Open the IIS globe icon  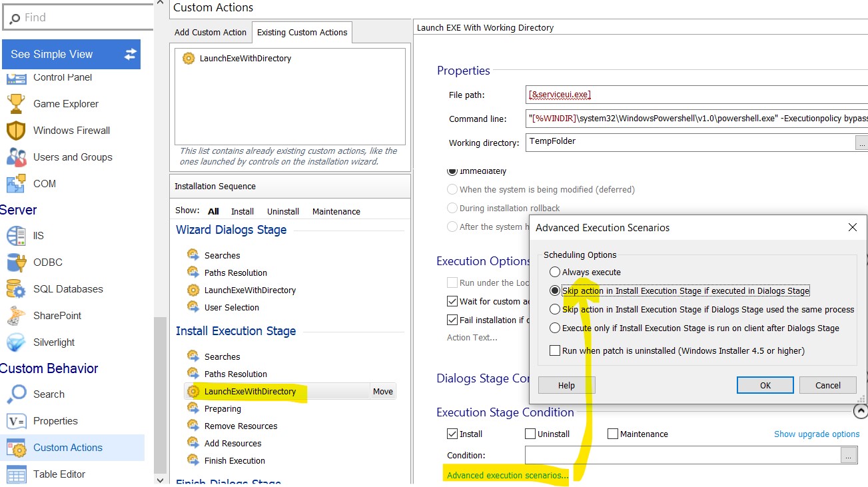pyautogui.click(x=16, y=236)
